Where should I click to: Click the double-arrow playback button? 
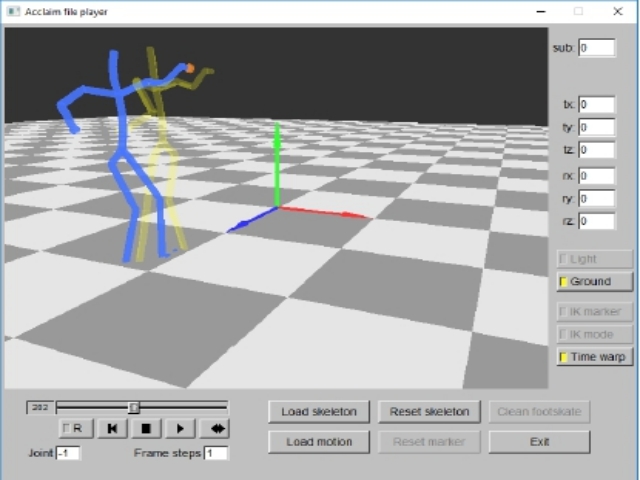tap(213, 429)
